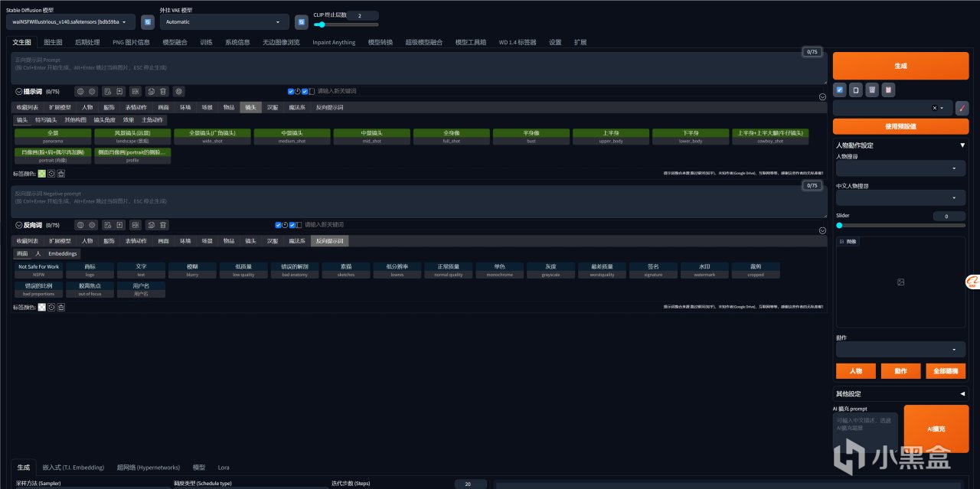Click the 使用預設值 button
This screenshot has width=980, height=489.
(x=900, y=126)
